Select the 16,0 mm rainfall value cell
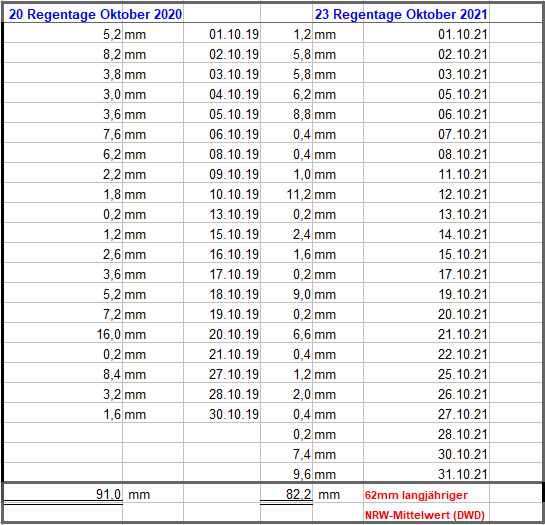Image resolution: width=545 pixels, height=525 pixels. [63, 334]
